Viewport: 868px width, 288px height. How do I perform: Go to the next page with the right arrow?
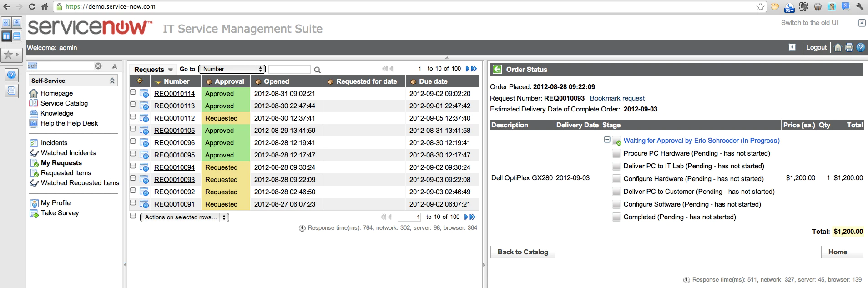point(467,69)
